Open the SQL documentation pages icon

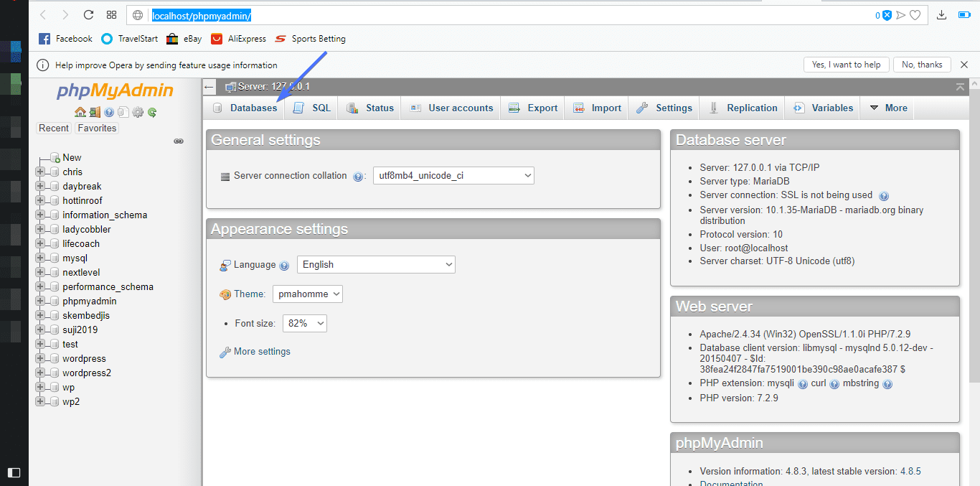(123, 112)
